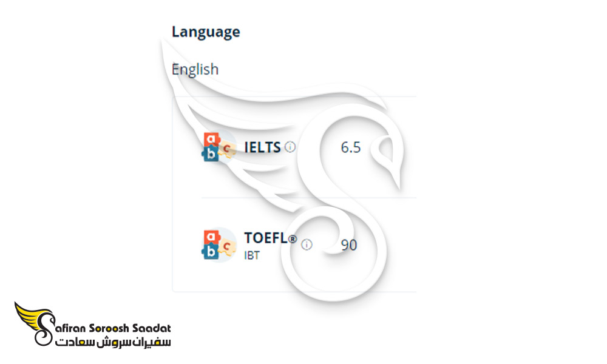Click the beige 'c' puzzle piece in TOEFL icon
Image resolution: width=607 pixels, height=364 pixels.
point(227,247)
